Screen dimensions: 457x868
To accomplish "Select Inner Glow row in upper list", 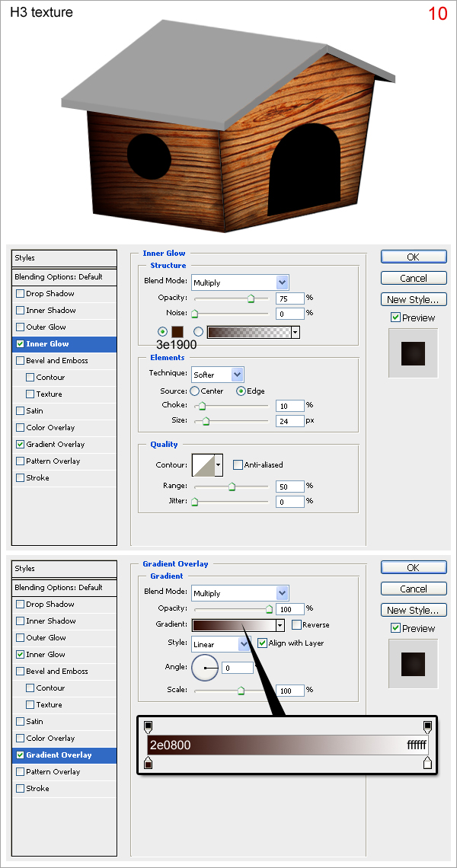I will coord(64,343).
